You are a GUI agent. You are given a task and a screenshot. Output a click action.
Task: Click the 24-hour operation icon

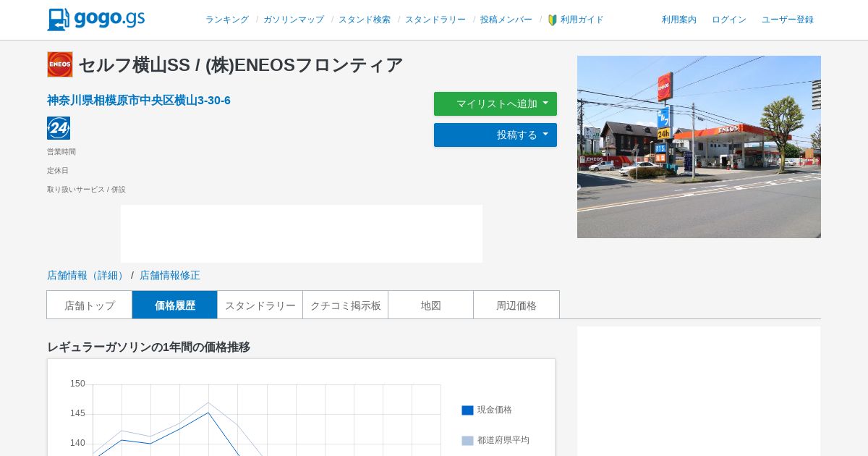pos(59,128)
